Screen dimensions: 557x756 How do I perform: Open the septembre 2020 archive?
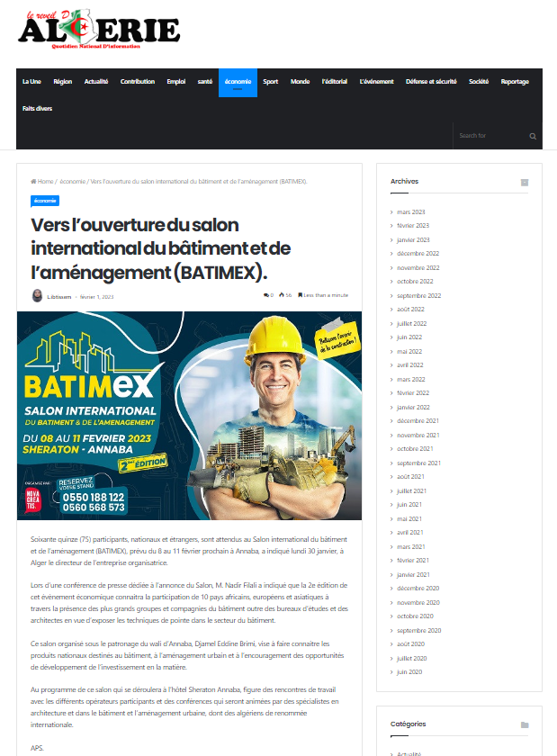(419, 632)
